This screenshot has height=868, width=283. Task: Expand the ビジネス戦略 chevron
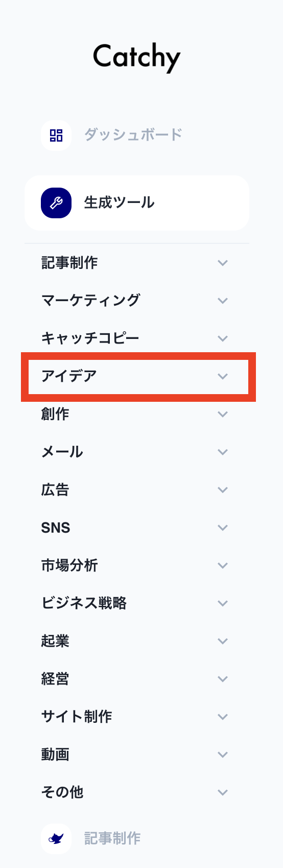223,603
